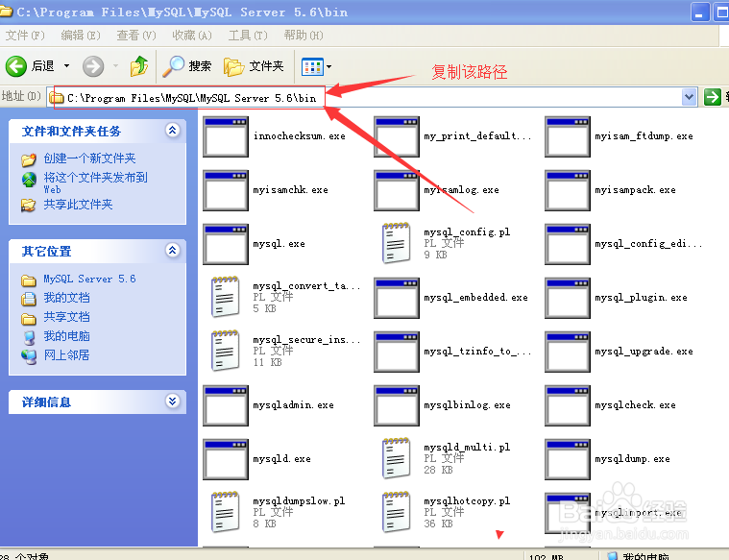Select myisam_ftdump.exe file icon

(x=568, y=136)
